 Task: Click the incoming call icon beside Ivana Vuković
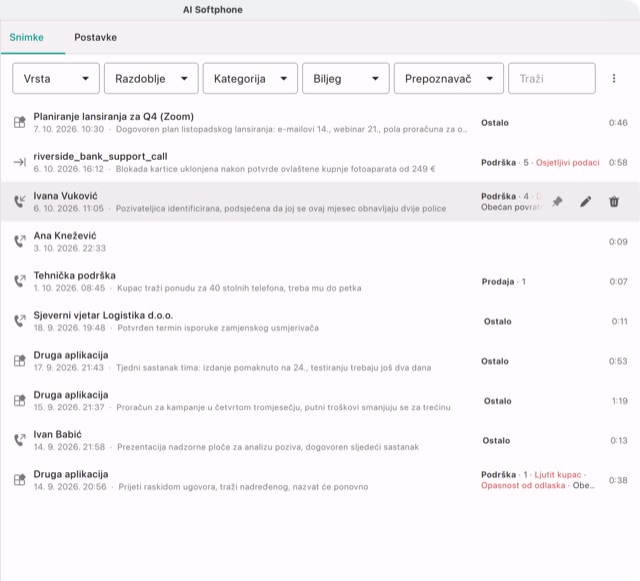(20, 202)
